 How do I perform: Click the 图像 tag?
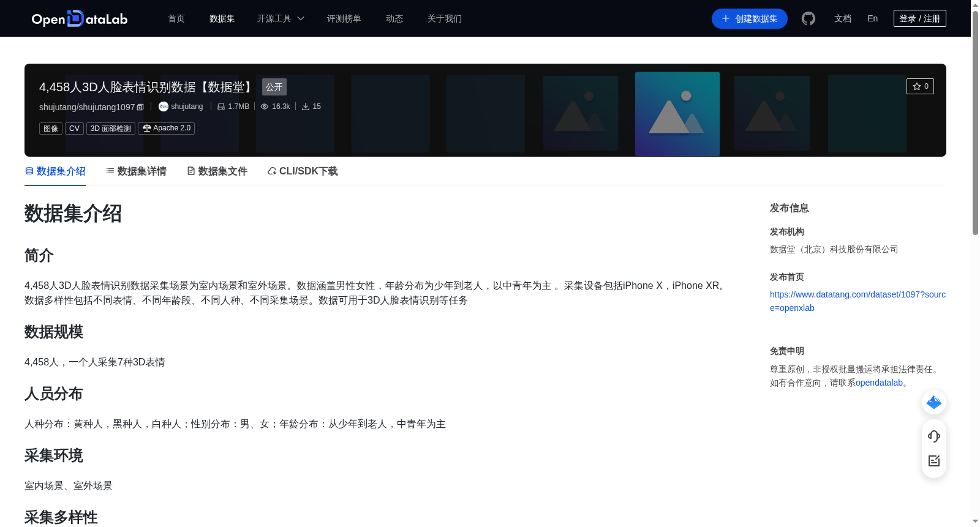point(51,129)
